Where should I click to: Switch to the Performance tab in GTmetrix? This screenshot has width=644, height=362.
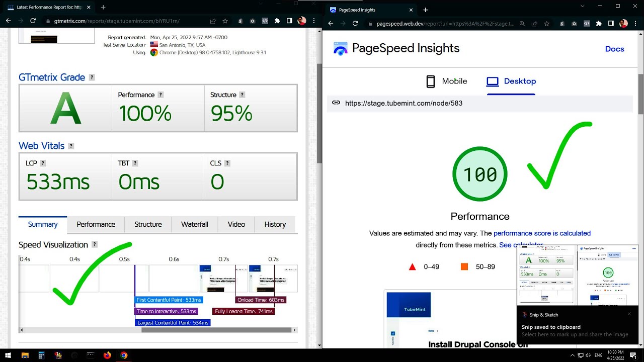tap(96, 225)
